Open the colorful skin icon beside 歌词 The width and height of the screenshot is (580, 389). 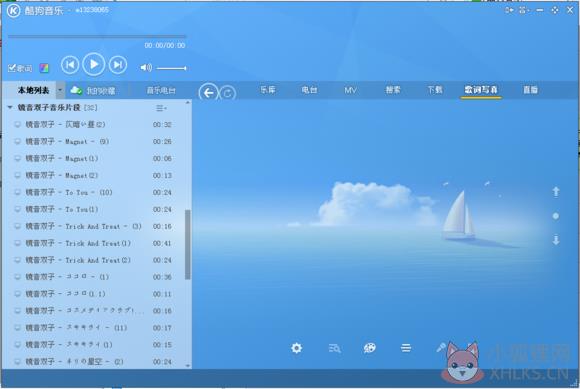click(x=44, y=68)
